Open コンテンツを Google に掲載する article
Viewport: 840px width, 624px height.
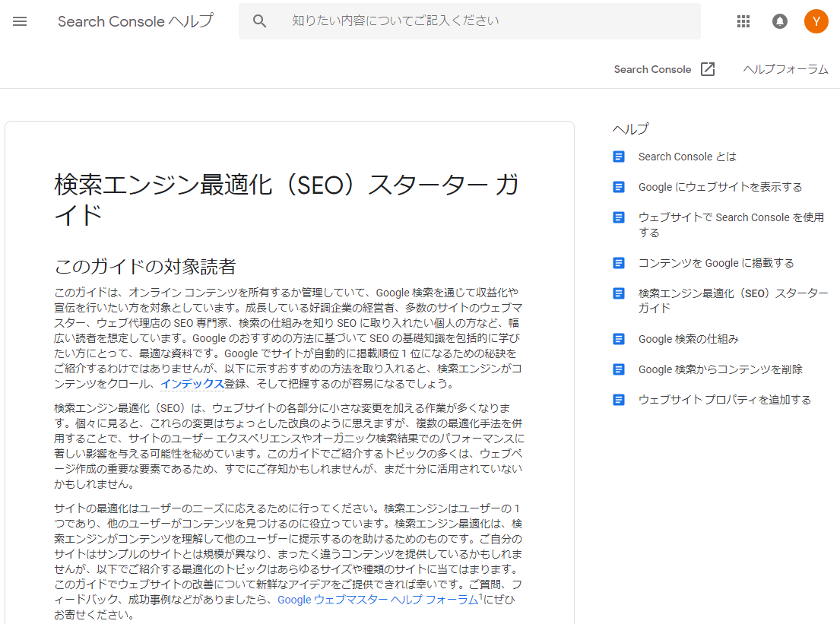(x=716, y=263)
